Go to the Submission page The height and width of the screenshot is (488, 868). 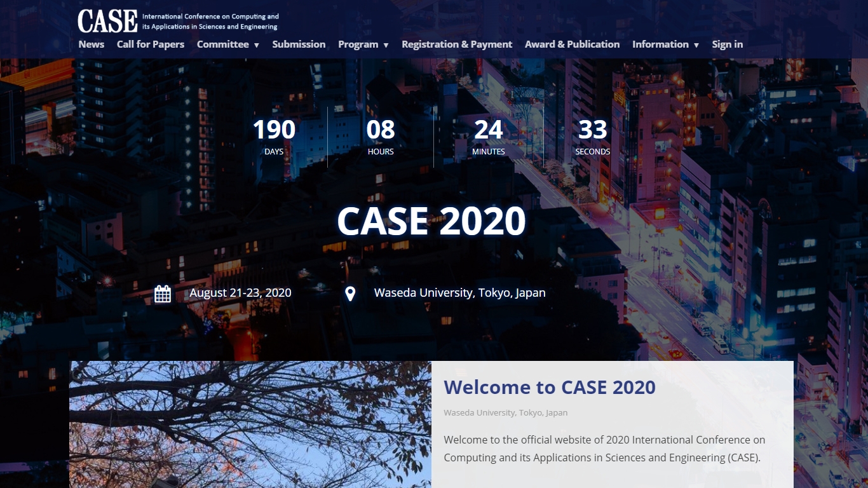click(x=299, y=44)
